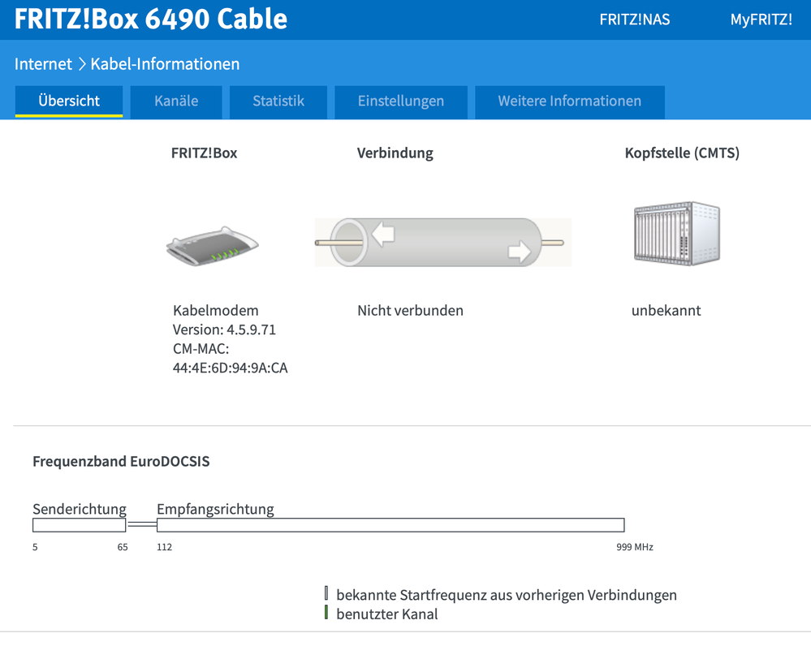Go to Internet in the breadcrumb
Image resolution: width=811 pixels, height=672 pixels.
pos(44,64)
